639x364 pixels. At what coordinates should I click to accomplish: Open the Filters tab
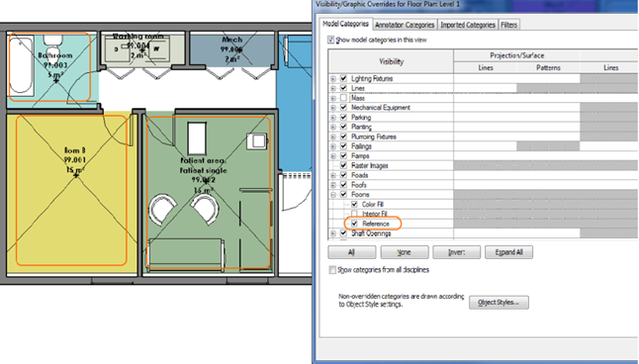point(508,25)
